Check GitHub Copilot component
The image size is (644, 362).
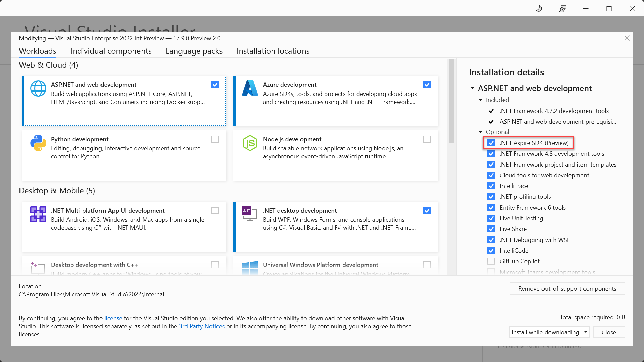[x=491, y=261]
